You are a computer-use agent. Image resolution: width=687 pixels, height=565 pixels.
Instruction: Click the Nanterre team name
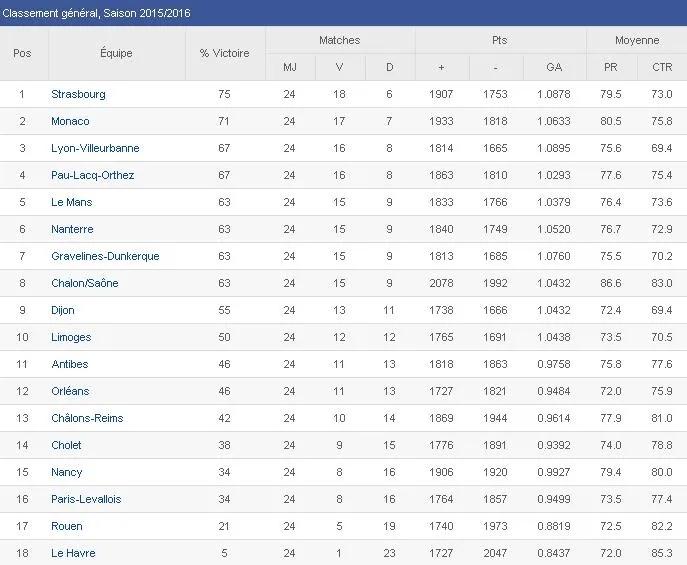(72, 229)
